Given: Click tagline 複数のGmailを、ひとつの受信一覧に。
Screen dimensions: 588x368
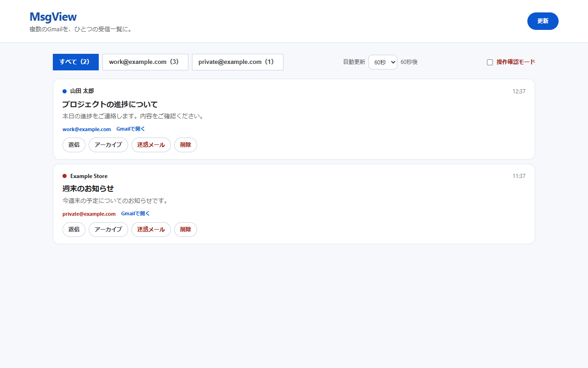Looking at the screenshot, I should pyautogui.click(x=81, y=29).
